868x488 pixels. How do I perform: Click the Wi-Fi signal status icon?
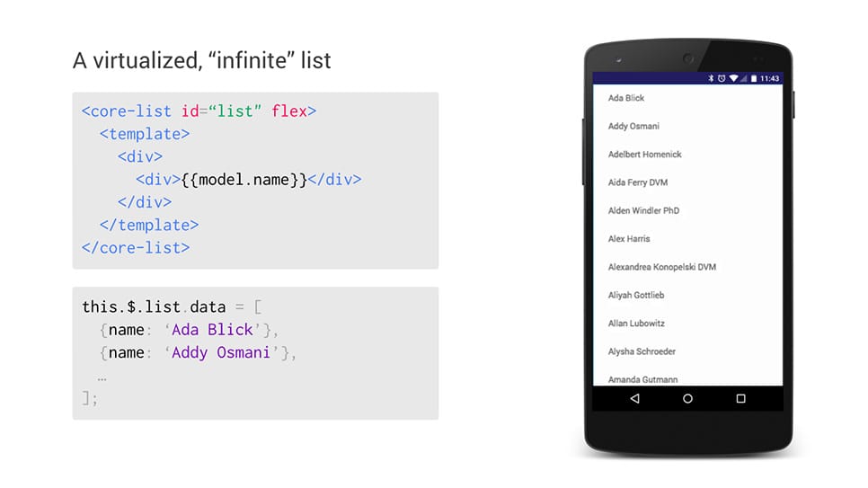tap(733, 79)
